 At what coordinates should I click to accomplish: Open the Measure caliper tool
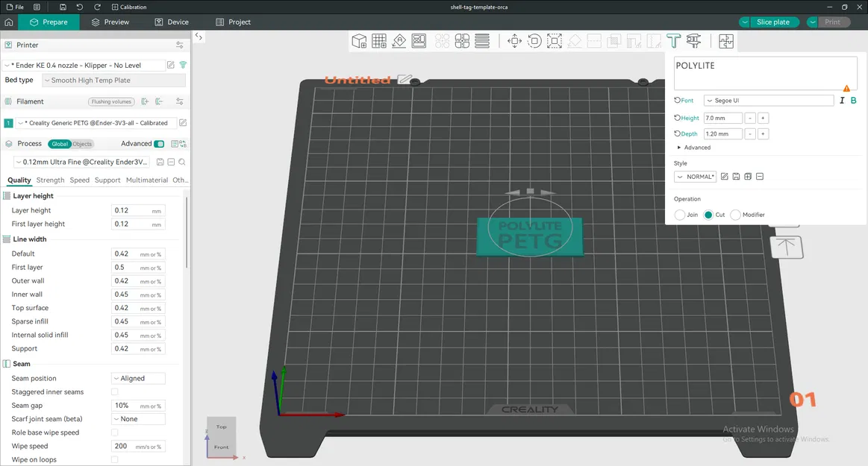(693, 41)
